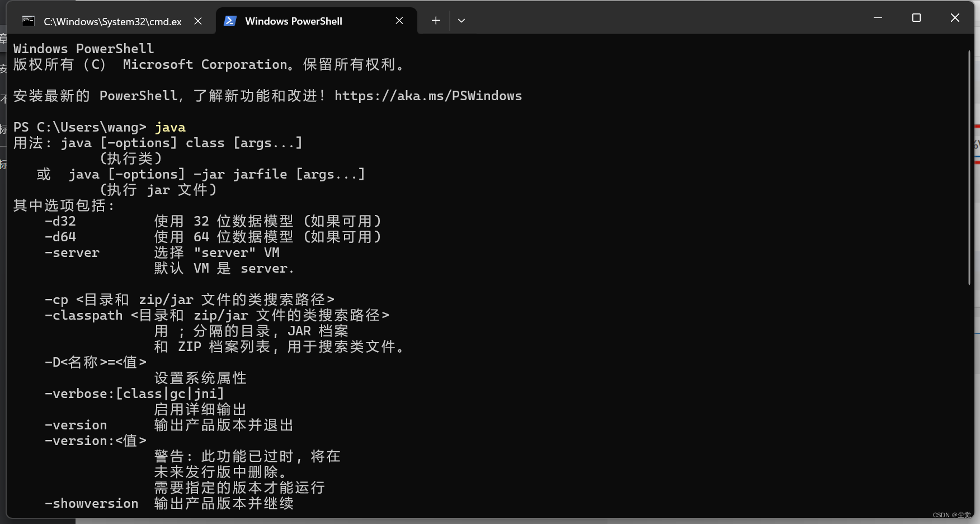The width and height of the screenshot is (980, 524).
Task: Click the PowerShell blue tab icon
Action: pos(229,21)
